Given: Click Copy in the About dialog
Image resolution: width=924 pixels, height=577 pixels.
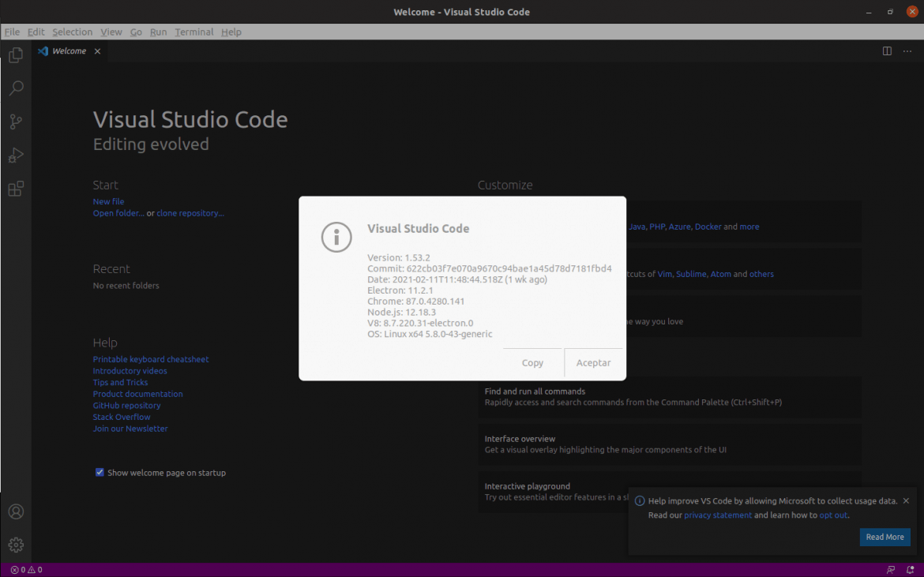Looking at the screenshot, I should pyautogui.click(x=533, y=362).
